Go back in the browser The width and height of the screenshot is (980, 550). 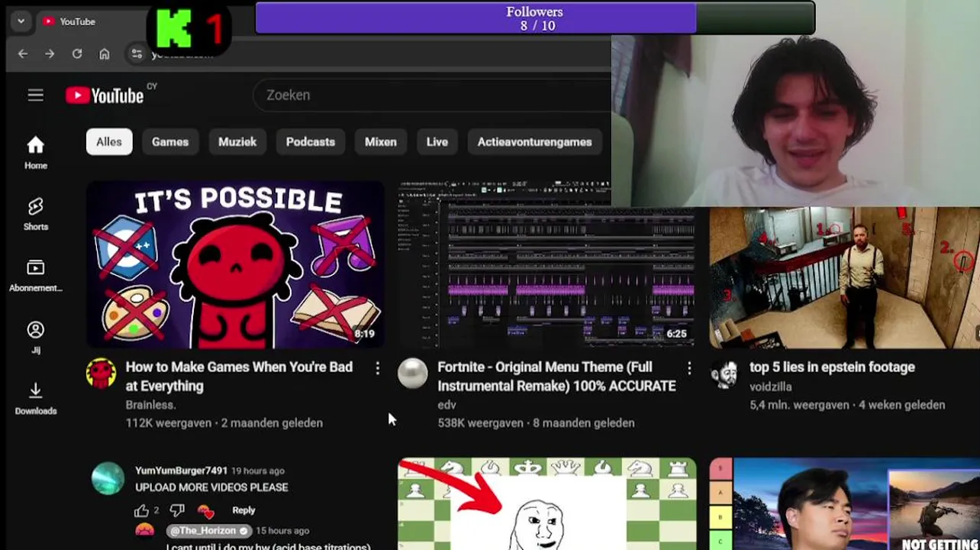point(23,53)
